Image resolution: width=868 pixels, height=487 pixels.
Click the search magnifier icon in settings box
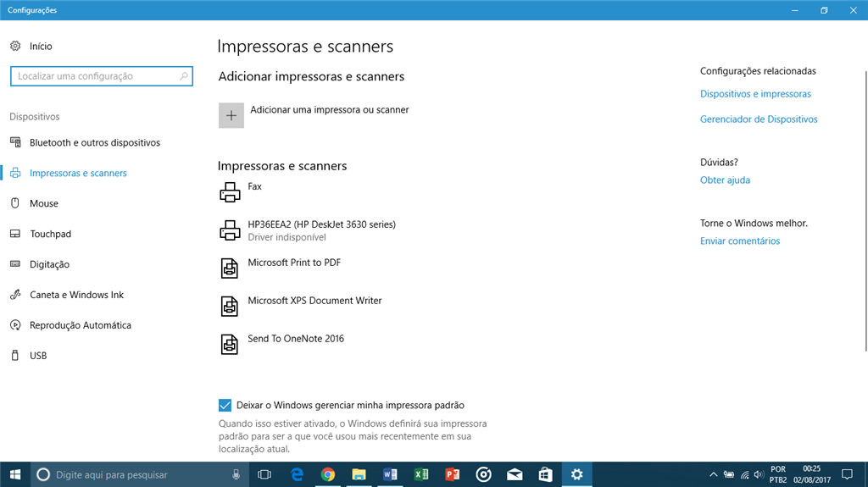click(x=184, y=76)
